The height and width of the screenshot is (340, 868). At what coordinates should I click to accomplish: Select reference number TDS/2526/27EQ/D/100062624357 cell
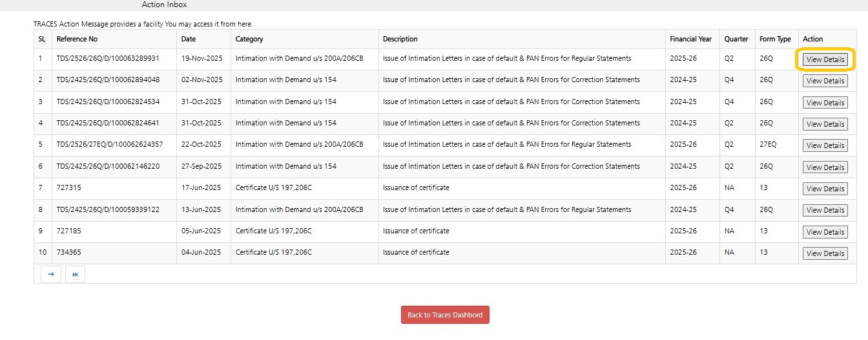(x=109, y=145)
